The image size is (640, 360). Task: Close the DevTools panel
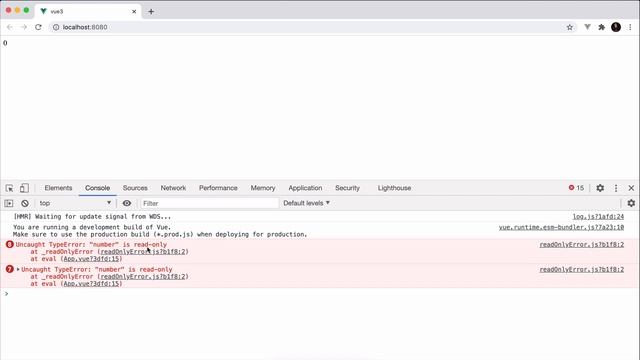(x=631, y=188)
